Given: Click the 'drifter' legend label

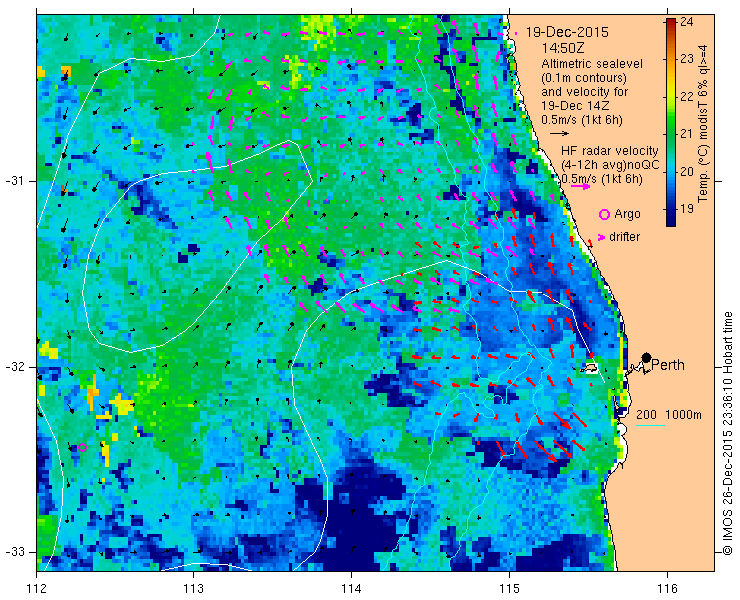Looking at the screenshot, I should pyautogui.click(x=624, y=237).
